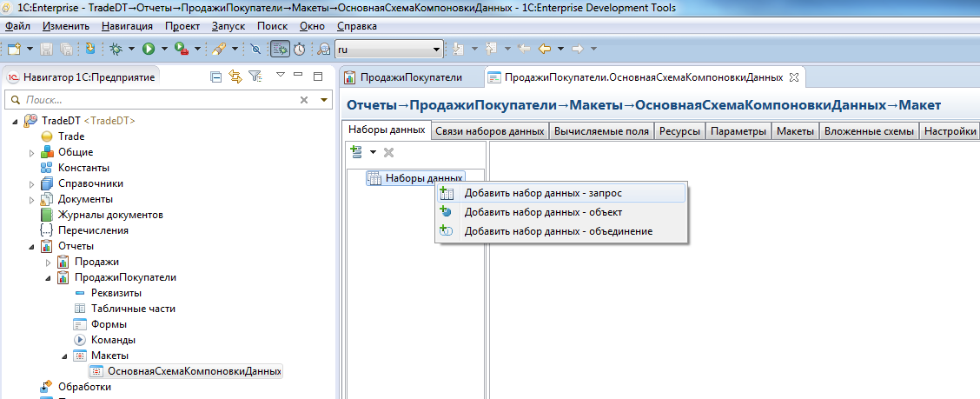This screenshot has height=399, width=980.
Task: Collapse the TradeDT project node
Action: pos(15,121)
